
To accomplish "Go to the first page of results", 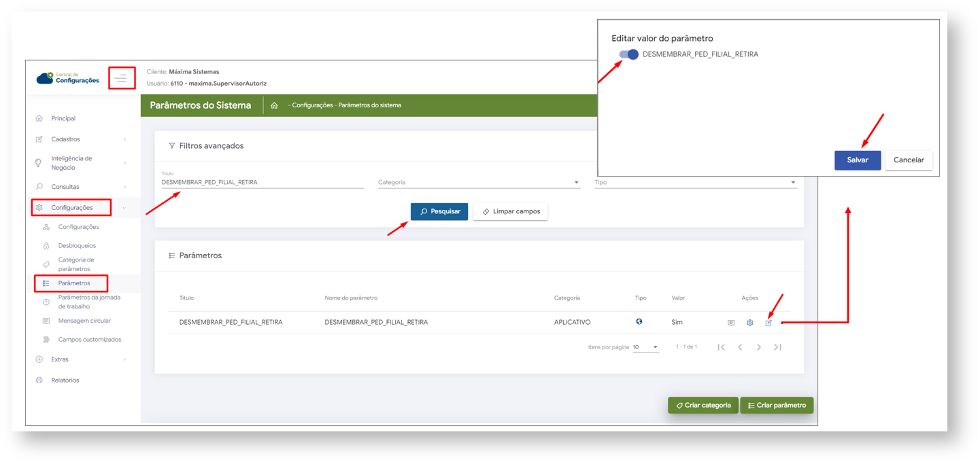I will tap(721, 347).
